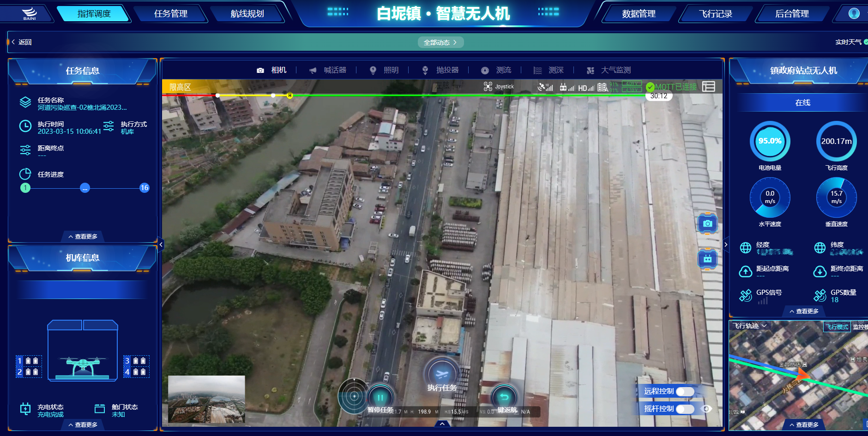Expand 查看更多 on the flight map
868x436 pixels.
(804, 424)
